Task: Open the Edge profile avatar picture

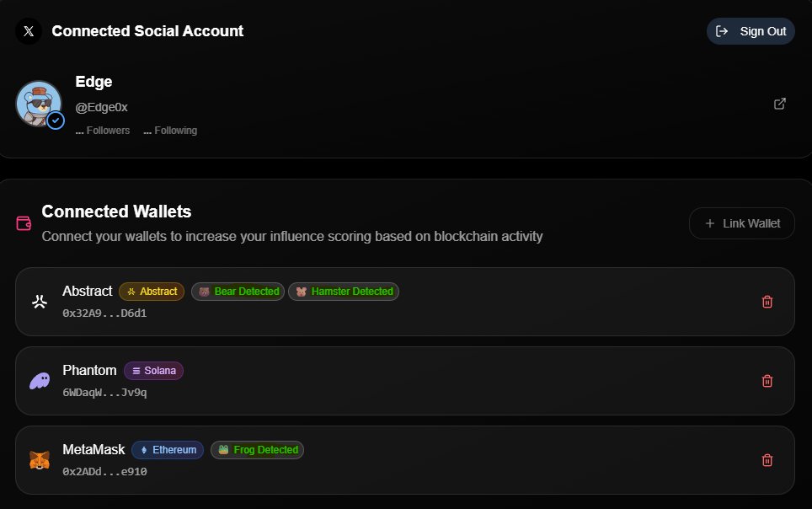Action: point(38,104)
